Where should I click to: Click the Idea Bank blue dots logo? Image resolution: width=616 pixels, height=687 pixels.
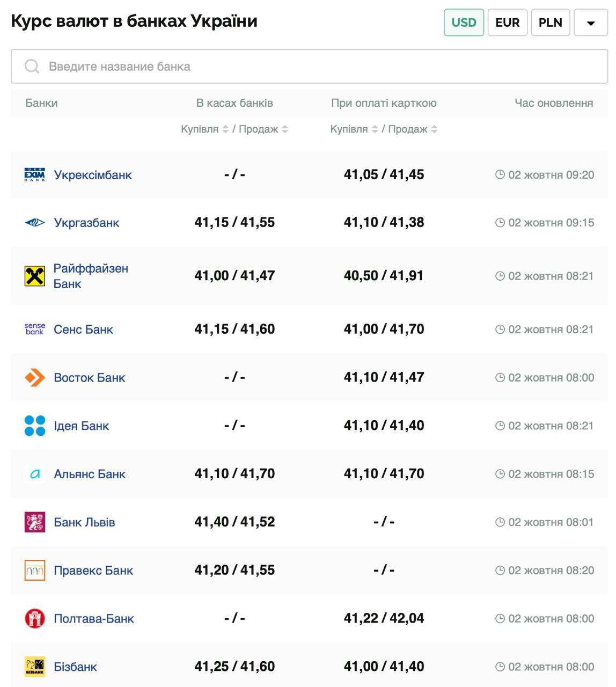[x=35, y=426]
